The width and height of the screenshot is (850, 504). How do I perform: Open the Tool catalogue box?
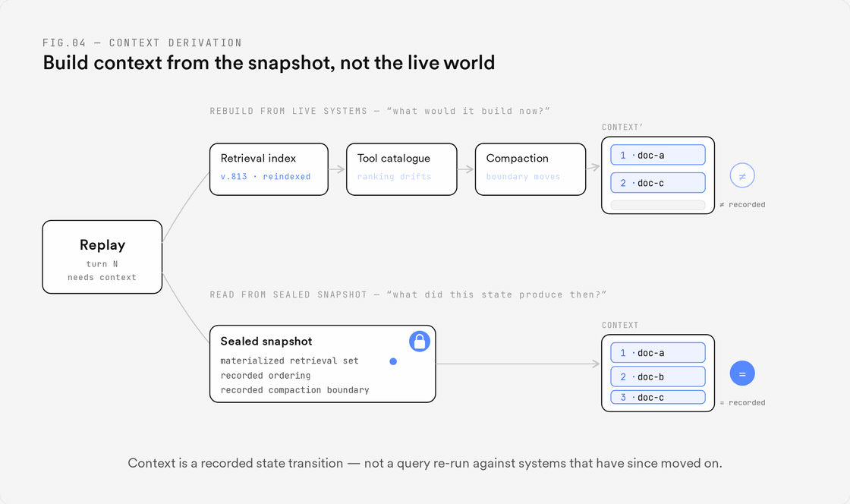click(401, 169)
